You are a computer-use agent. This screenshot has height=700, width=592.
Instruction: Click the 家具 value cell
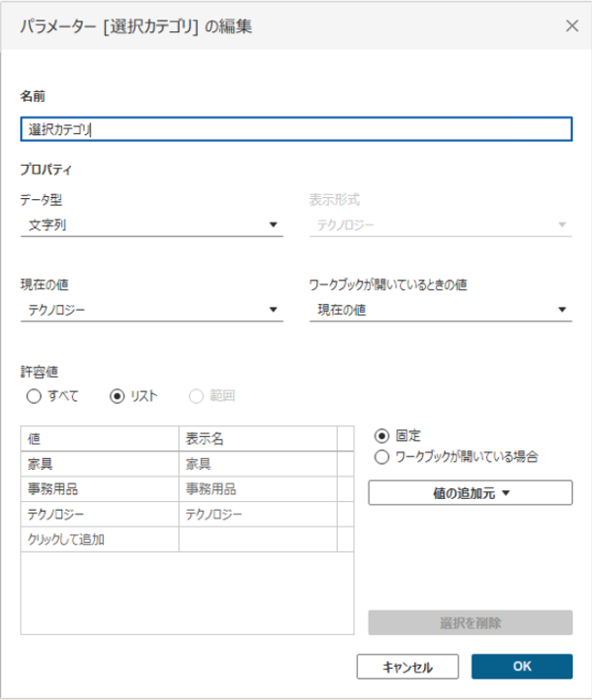[99, 464]
